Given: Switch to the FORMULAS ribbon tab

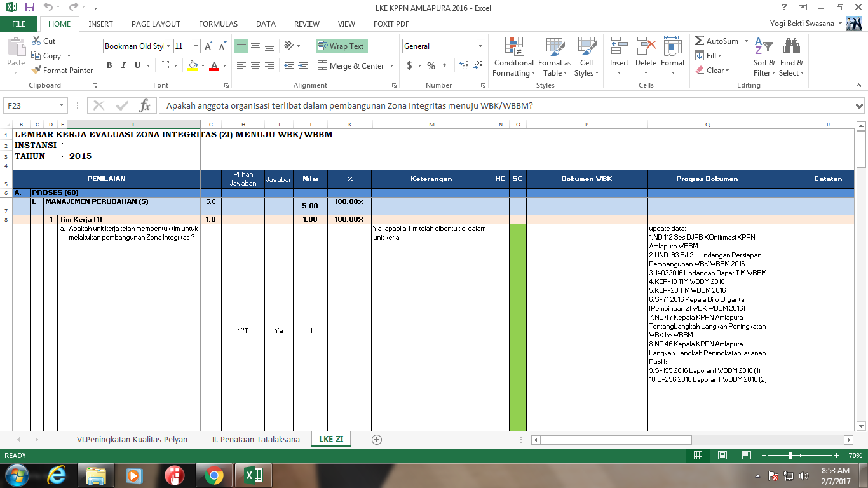Looking at the screenshot, I should (x=218, y=24).
